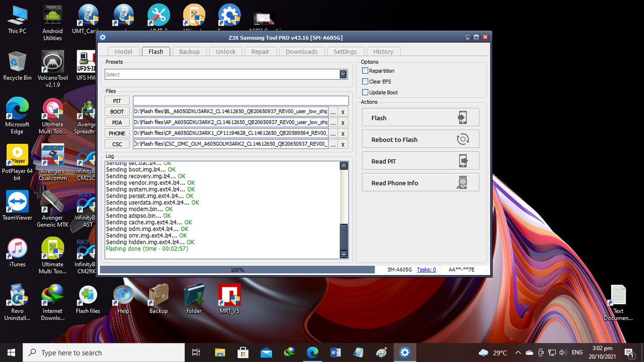The image size is (644, 362).
Task: Open the Repair tab
Action: [x=260, y=51]
